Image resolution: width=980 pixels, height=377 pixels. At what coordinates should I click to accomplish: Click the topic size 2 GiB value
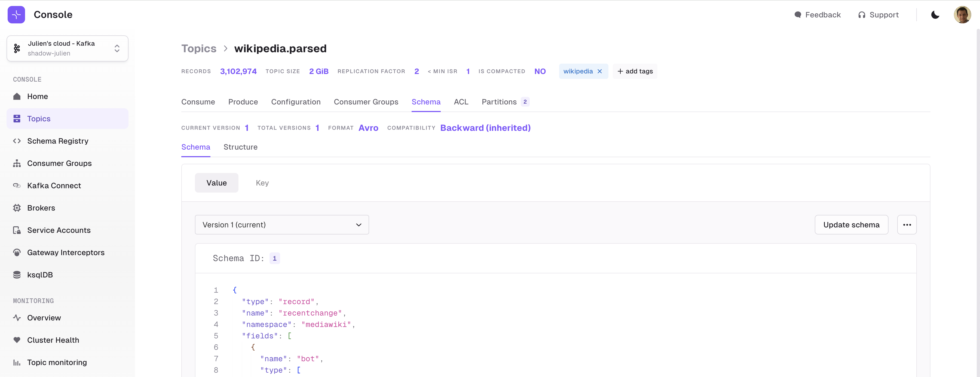pos(318,72)
